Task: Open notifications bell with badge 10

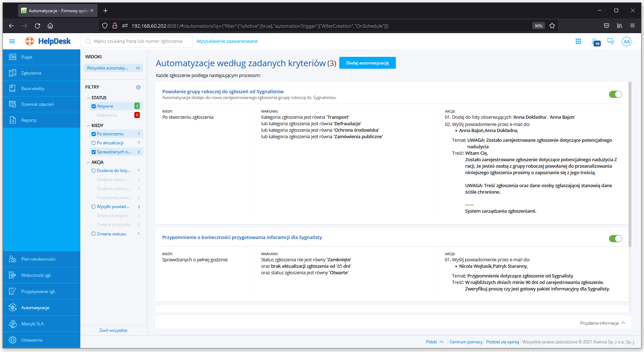Action: (596, 42)
